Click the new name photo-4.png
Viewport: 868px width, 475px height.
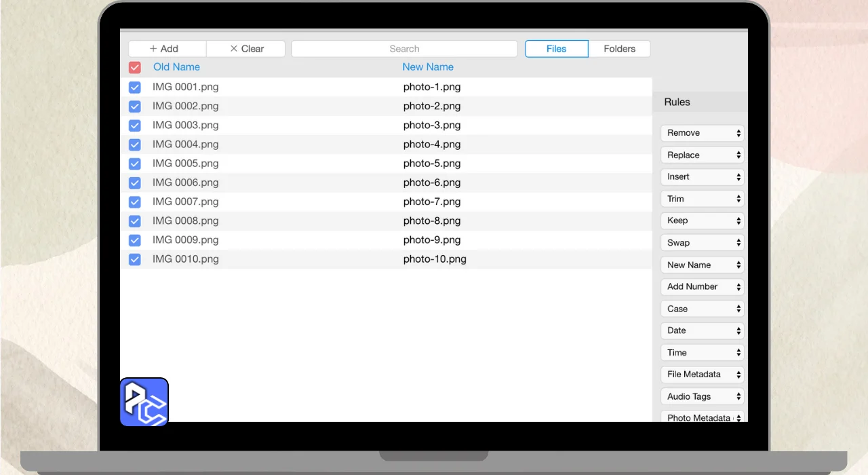(432, 145)
